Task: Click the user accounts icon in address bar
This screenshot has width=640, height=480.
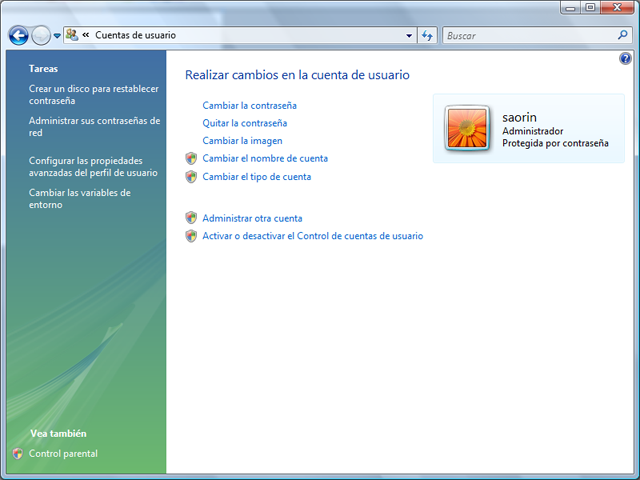Action: tap(72, 35)
